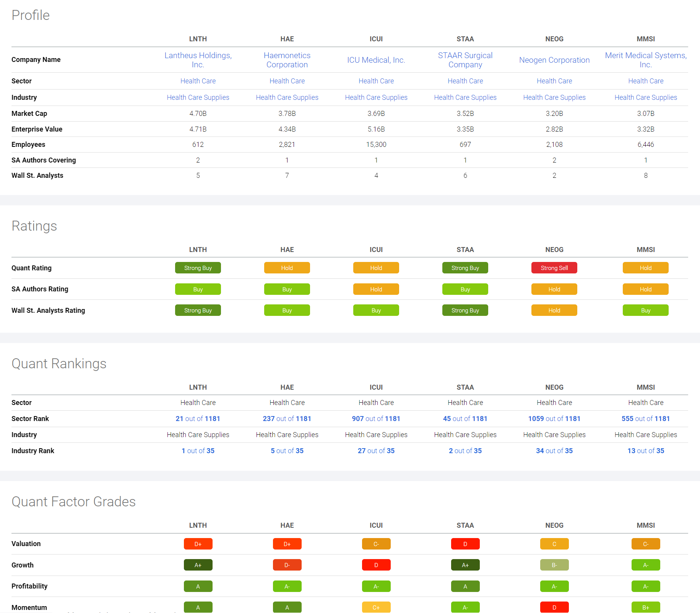Viewport: 700px width, 613px height.
Task: Click NEOG Growth grade B- badge
Action: click(x=554, y=565)
